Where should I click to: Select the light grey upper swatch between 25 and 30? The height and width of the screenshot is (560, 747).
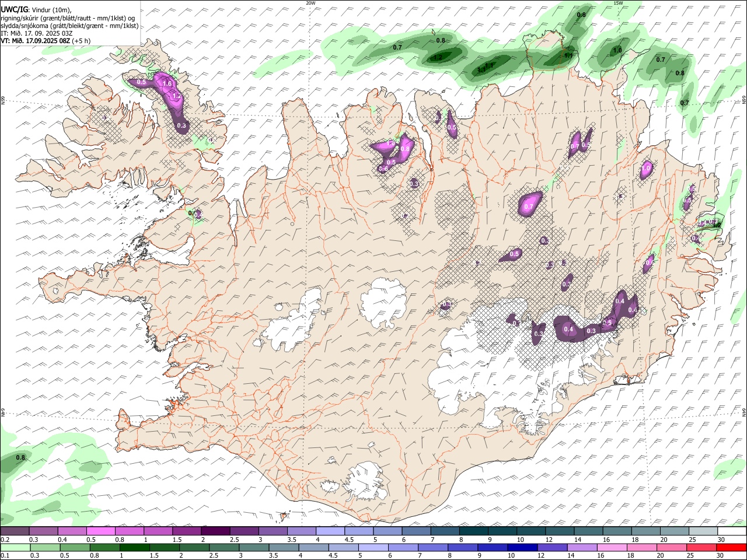(702, 531)
